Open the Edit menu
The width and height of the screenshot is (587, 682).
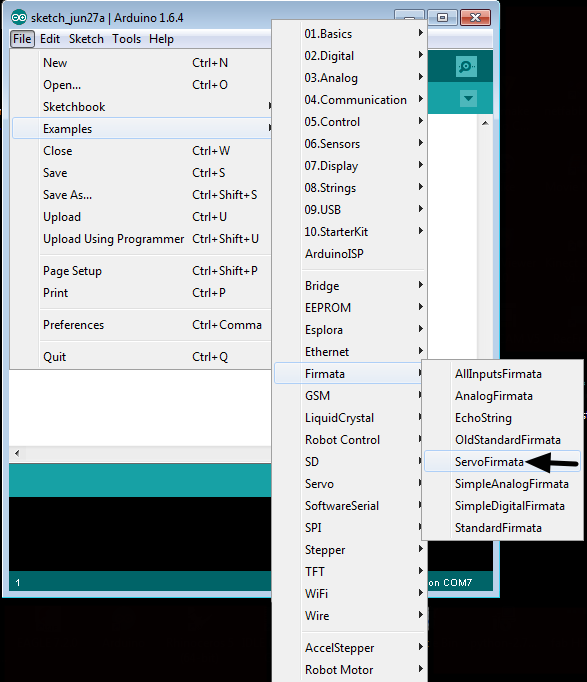[x=50, y=39]
